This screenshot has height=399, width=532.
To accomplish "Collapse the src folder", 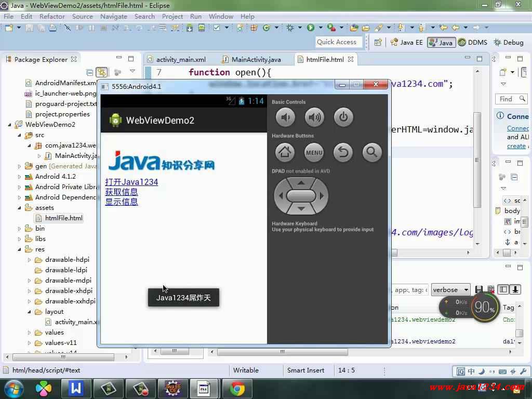I will (19, 135).
